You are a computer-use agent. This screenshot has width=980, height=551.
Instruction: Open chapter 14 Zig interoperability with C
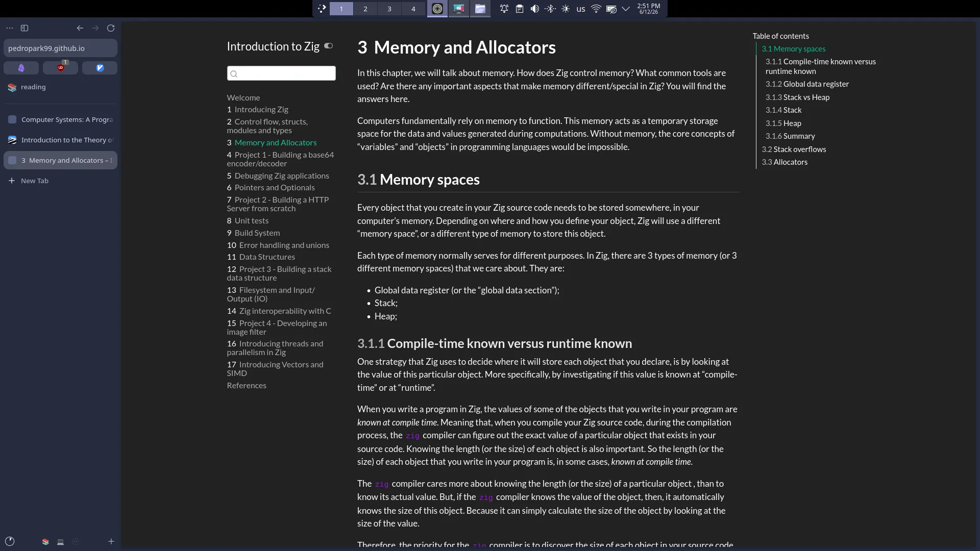click(x=279, y=311)
